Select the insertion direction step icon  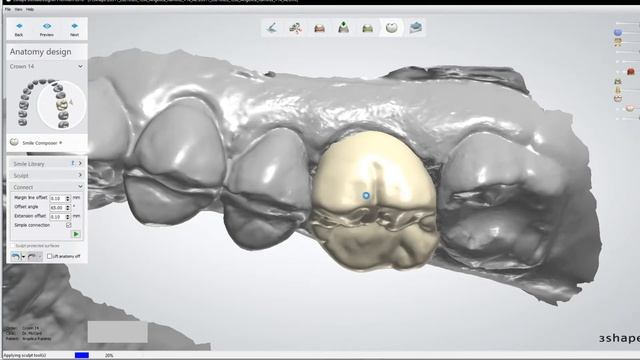point(296,28)
